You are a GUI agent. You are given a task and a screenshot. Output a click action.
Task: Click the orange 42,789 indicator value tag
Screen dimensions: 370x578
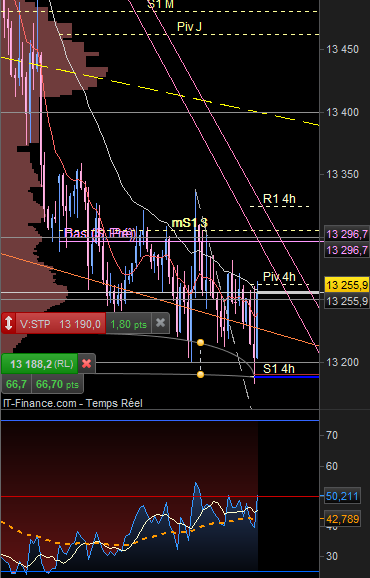[x=342, y=519]
